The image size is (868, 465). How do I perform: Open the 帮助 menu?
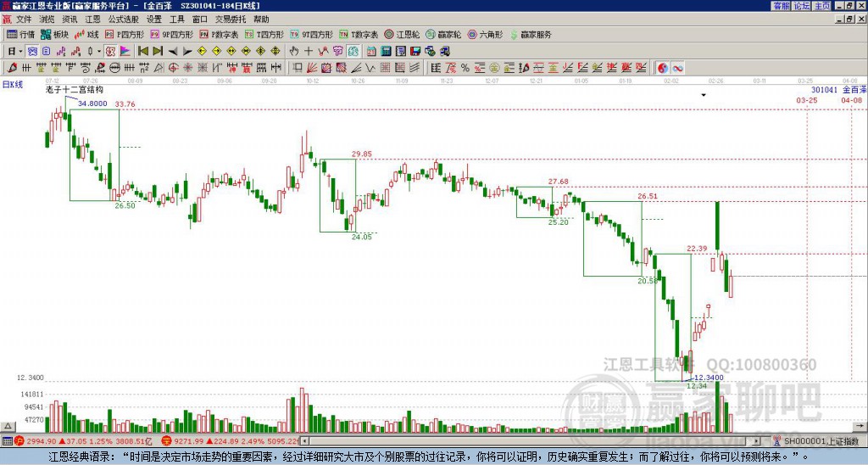click(261, 20)
